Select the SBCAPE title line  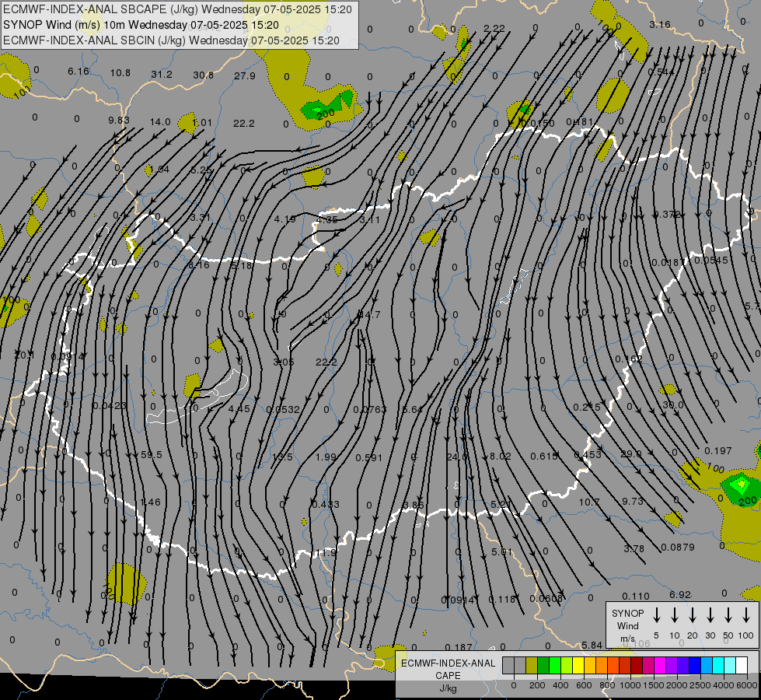tap(177, 9)
